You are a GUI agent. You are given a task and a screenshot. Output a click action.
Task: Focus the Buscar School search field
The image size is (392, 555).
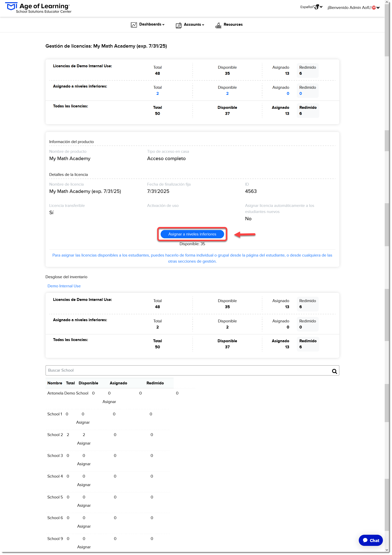click(x=192, y=370)
